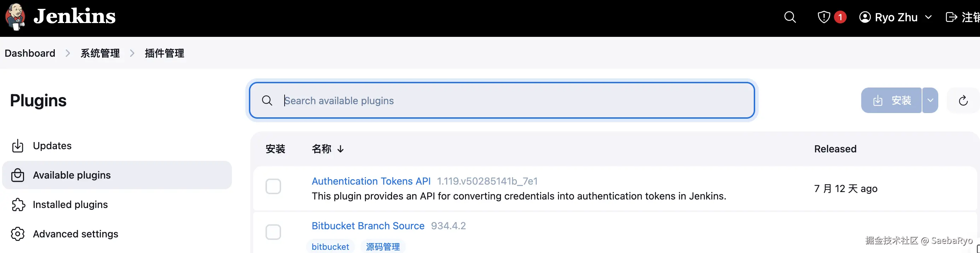Click the logout exit icon
The height and width of the screenshot is (253, 980).
(x=951, y=17)
